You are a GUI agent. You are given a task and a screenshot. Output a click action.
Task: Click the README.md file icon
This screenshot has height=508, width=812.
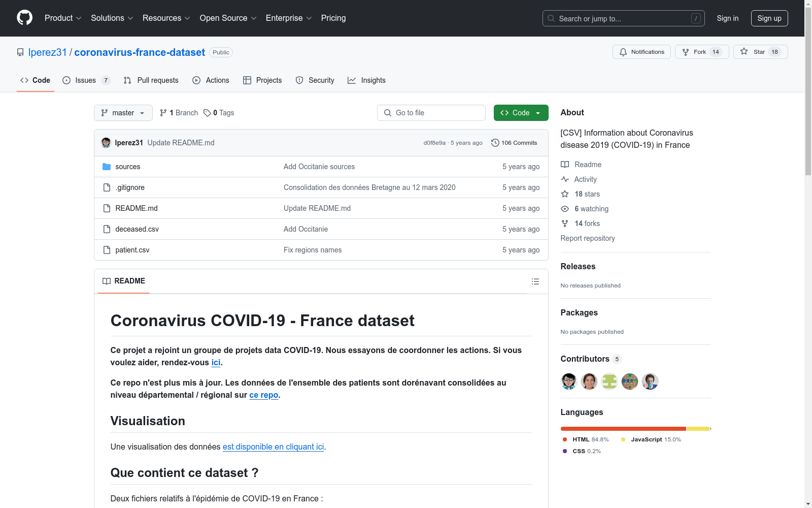(x=107, y=208)
